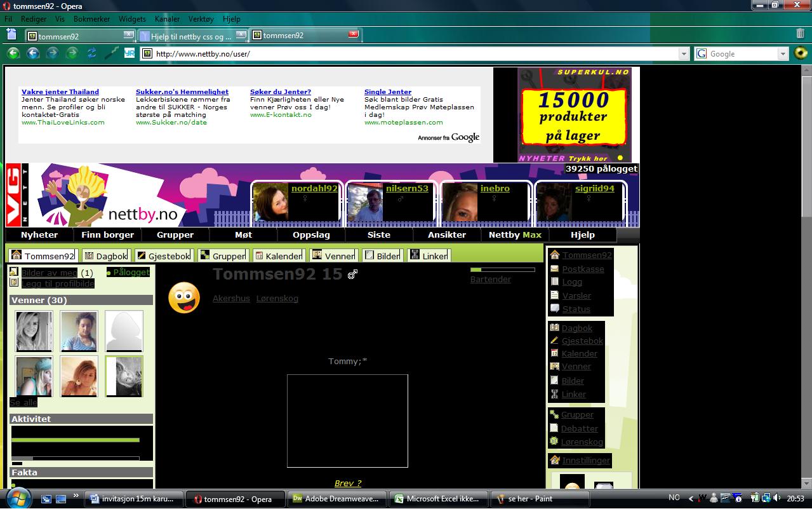Open the Verktøy menu

201,19
